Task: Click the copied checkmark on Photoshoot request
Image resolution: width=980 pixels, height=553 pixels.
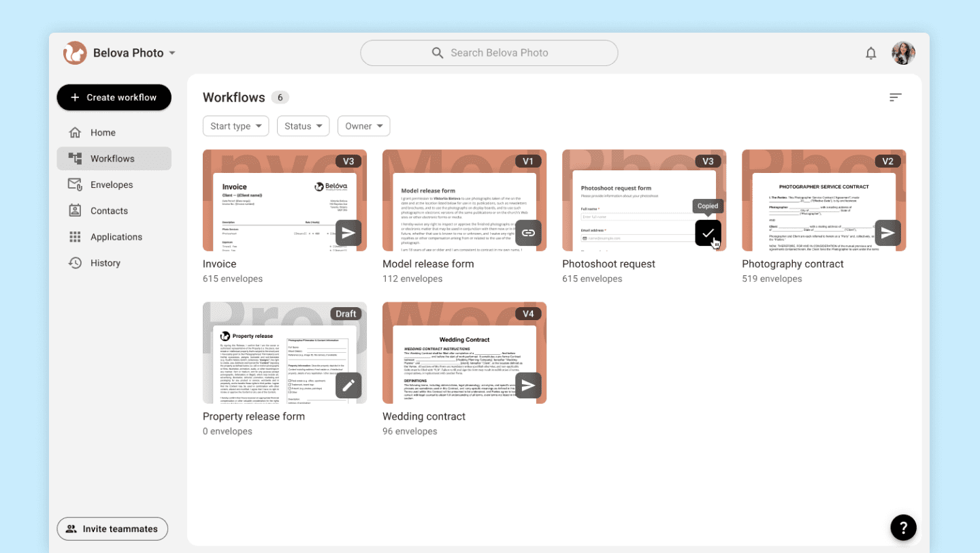Action: pos(708,233)
